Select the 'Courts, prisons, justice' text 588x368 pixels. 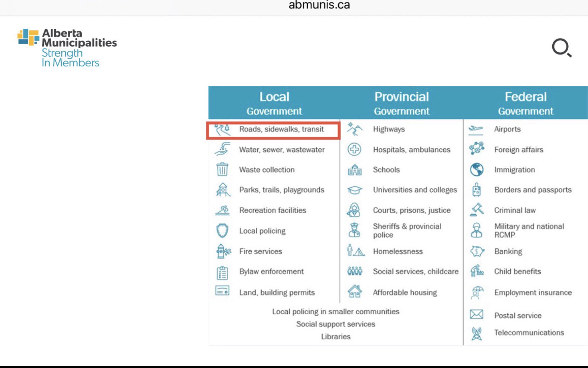click(412, 210)
